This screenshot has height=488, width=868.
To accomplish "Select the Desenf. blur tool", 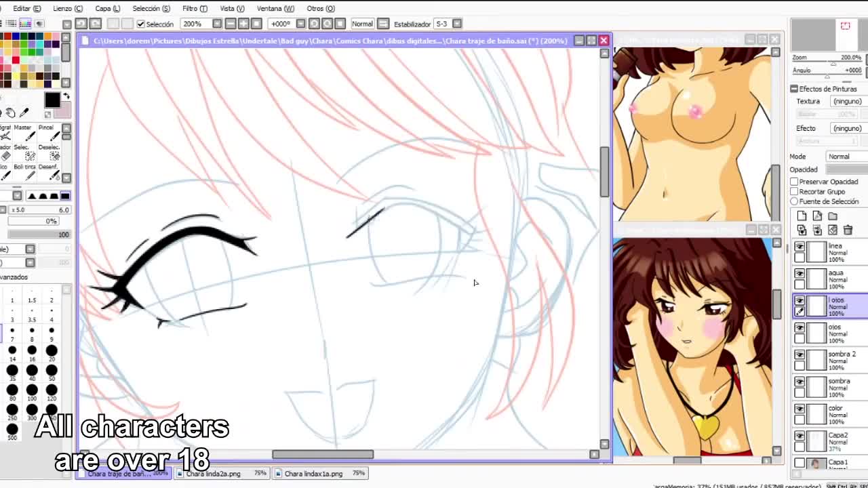I will pyautogui.click(x=47, y=173).
